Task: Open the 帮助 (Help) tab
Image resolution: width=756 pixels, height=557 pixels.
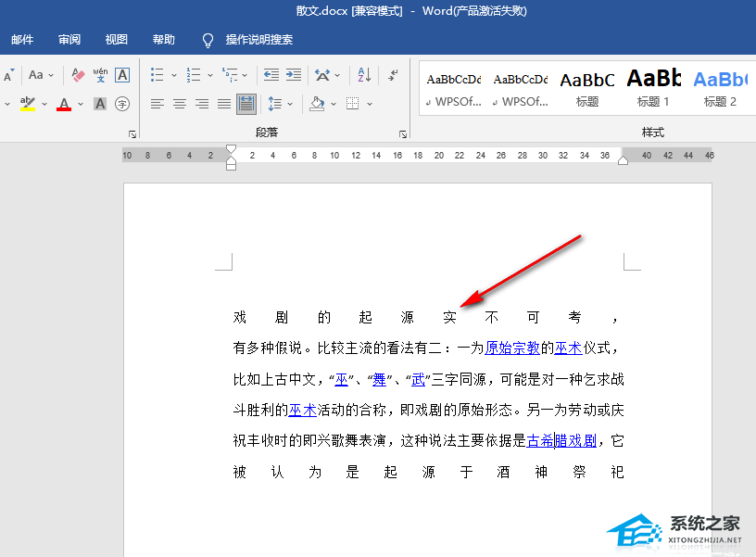Action: (163, 40)
